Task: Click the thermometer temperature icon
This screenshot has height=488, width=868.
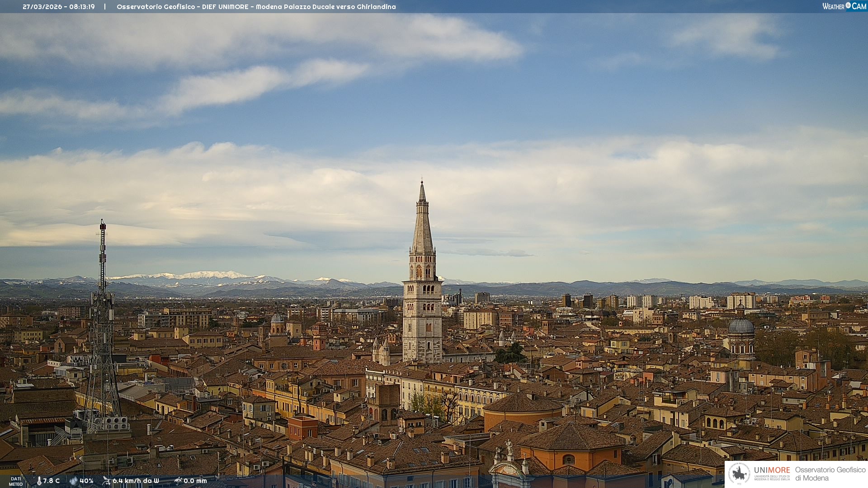Action: [x=39, y=481]
